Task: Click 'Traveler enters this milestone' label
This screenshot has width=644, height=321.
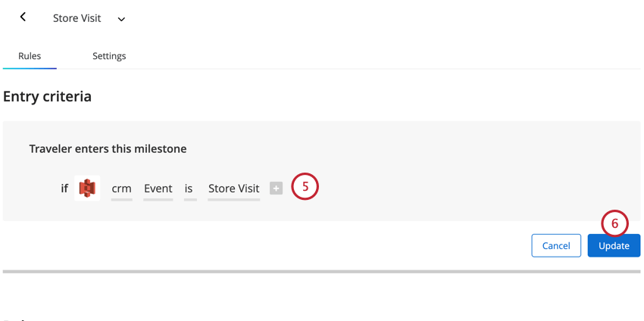Action: coord(108,148)
